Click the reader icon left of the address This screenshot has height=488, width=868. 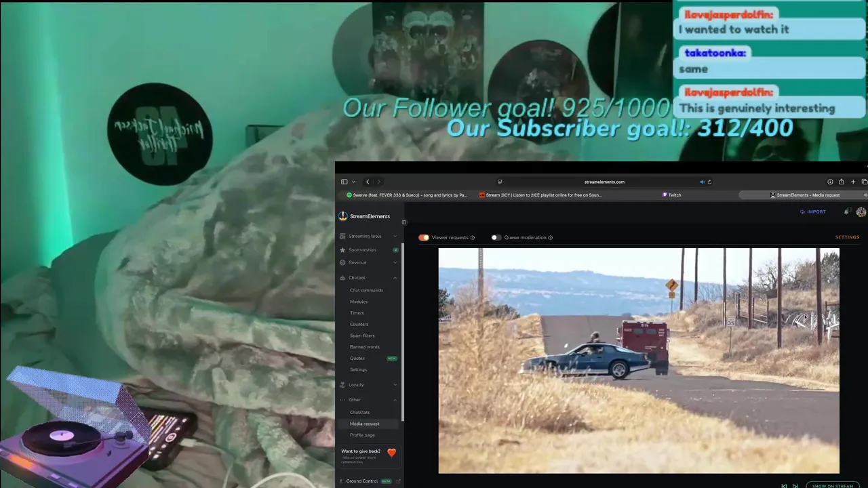[x=500, y=182]
